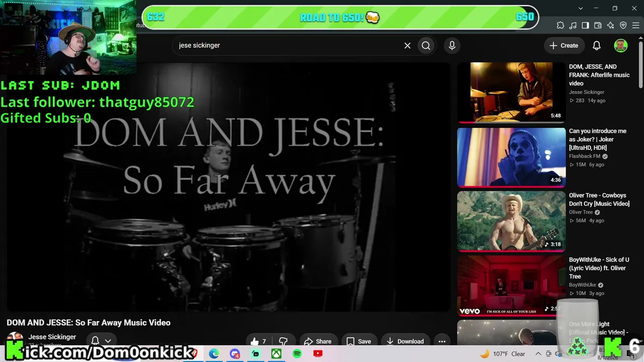Open the Cowboys Don't Cry thumbnail

[511, 221]
